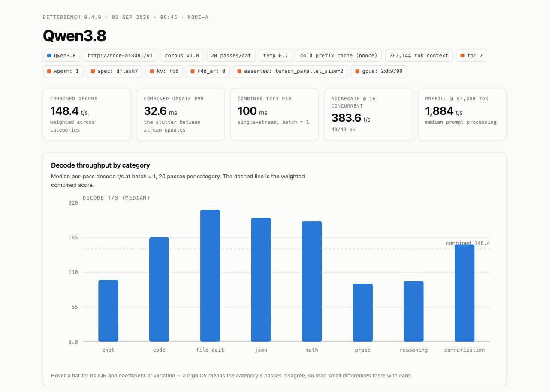Click the 262,144 tok context chip
The width and height of the screenshot is (549, 392).
tap(419, 56)
